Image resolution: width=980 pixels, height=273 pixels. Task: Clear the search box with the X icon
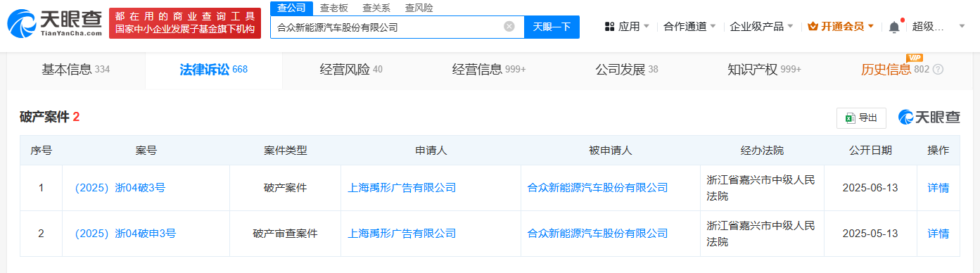pos(509,27)
